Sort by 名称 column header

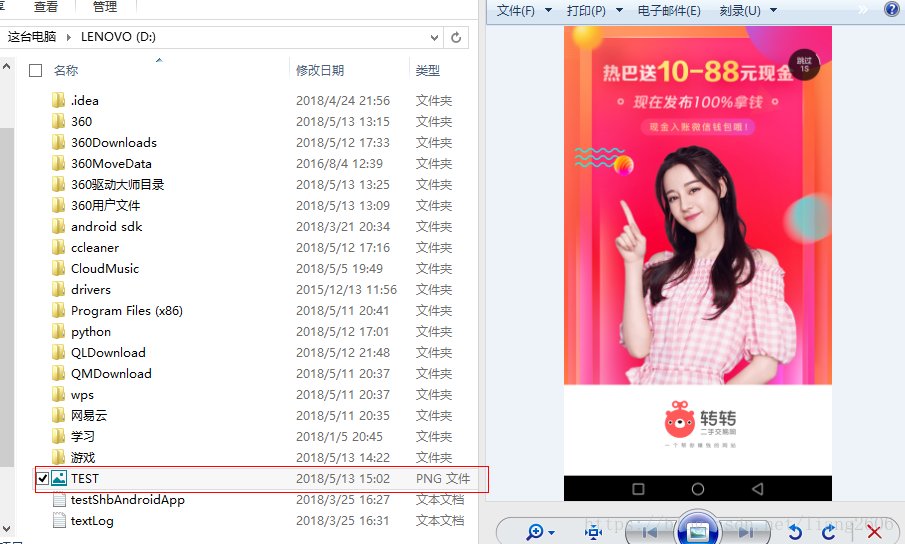coord(66,70)
